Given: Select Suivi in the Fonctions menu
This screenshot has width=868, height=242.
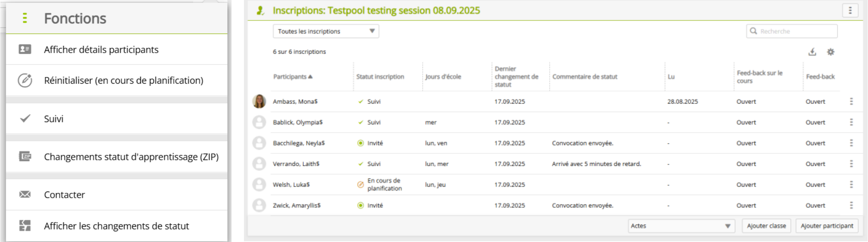Looking at the screenshot, I should coord(53,119).
